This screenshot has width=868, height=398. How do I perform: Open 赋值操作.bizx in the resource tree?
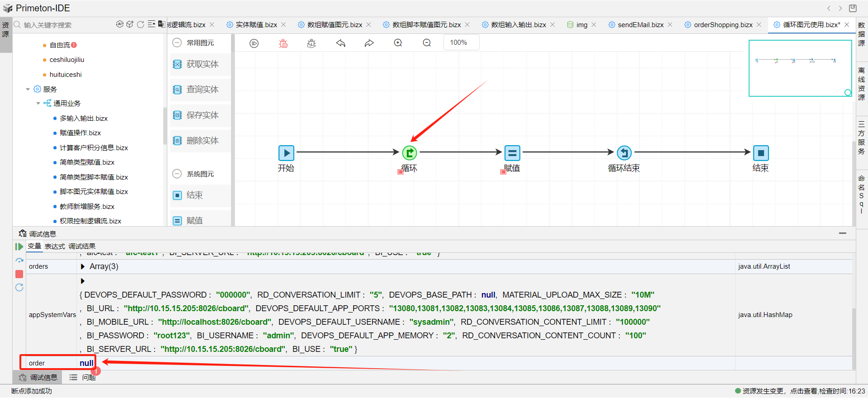[80, 133]
